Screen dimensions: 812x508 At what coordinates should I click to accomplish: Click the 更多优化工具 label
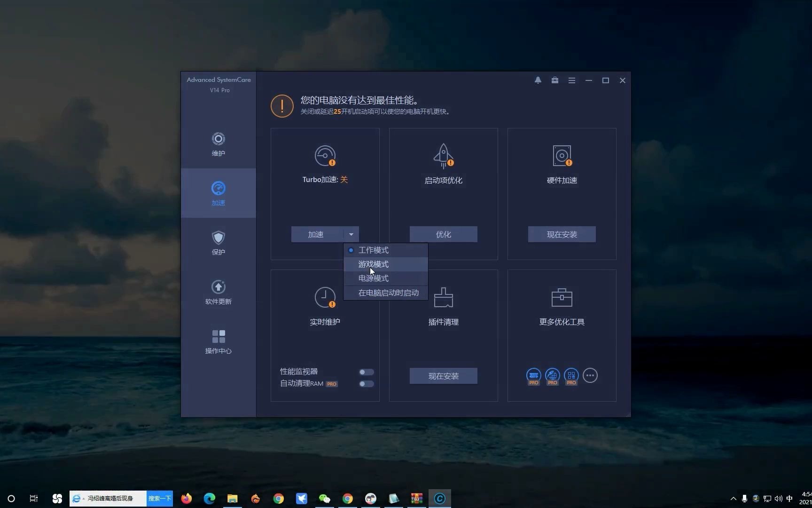click(x=562, y=322)
